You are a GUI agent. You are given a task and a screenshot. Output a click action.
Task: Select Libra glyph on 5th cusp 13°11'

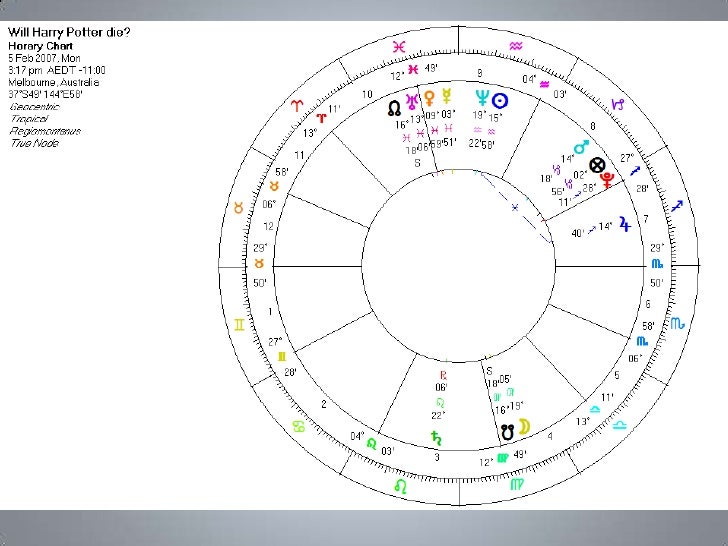coord(595,409)
